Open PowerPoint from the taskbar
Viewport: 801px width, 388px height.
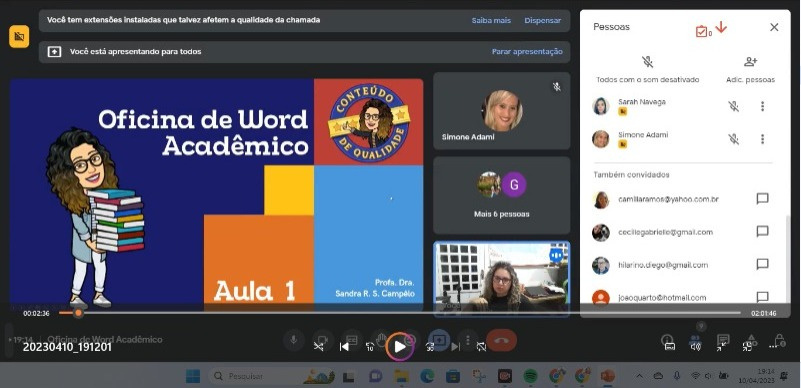point(608,376)
